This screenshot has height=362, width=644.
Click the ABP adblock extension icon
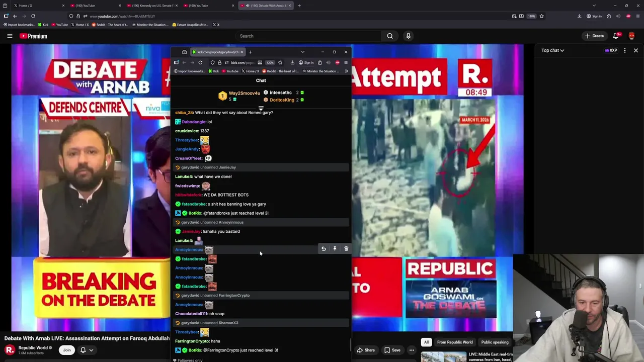[x=628, y=16]
